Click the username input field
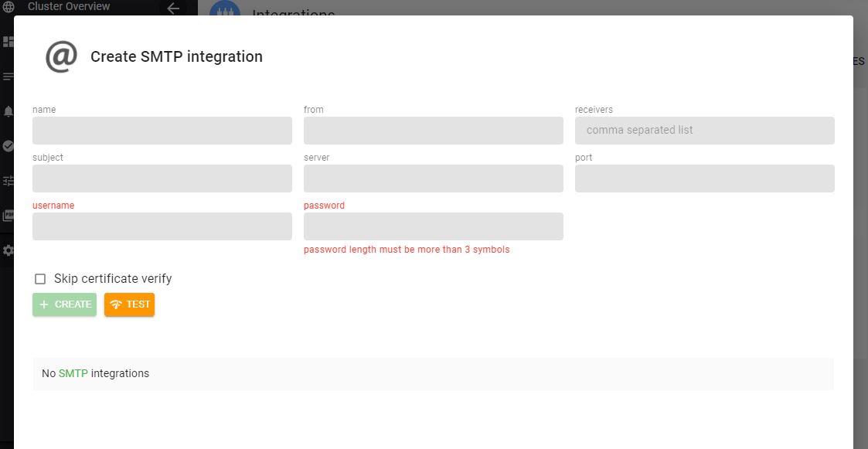The width and height of the screenshot is (868, 449). coord(162,226)
